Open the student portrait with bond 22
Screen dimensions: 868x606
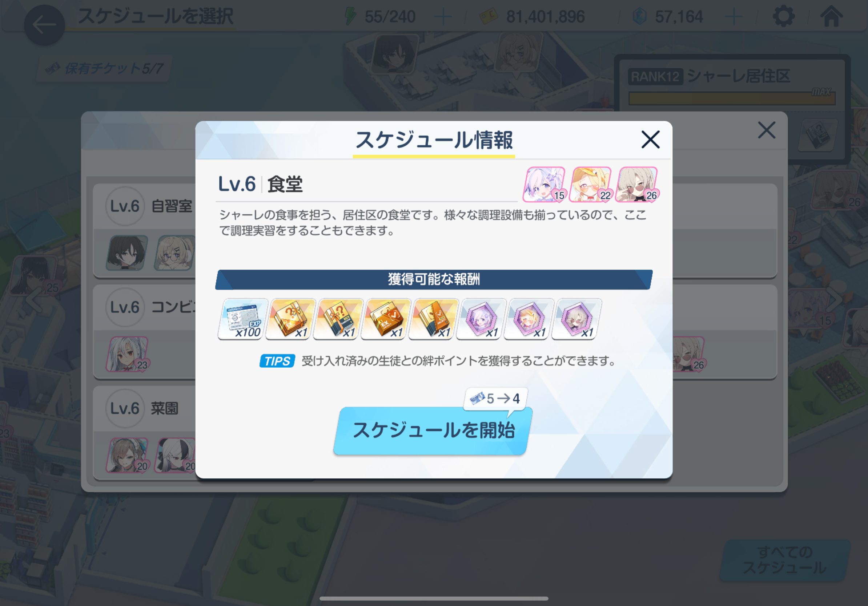(591, 184)
